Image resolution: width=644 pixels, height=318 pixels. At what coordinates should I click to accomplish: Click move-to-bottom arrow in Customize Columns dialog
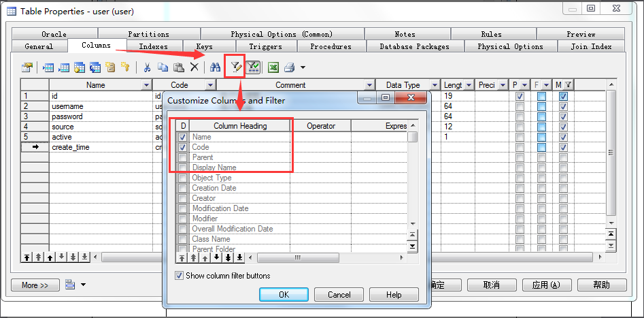pos(239,258)
